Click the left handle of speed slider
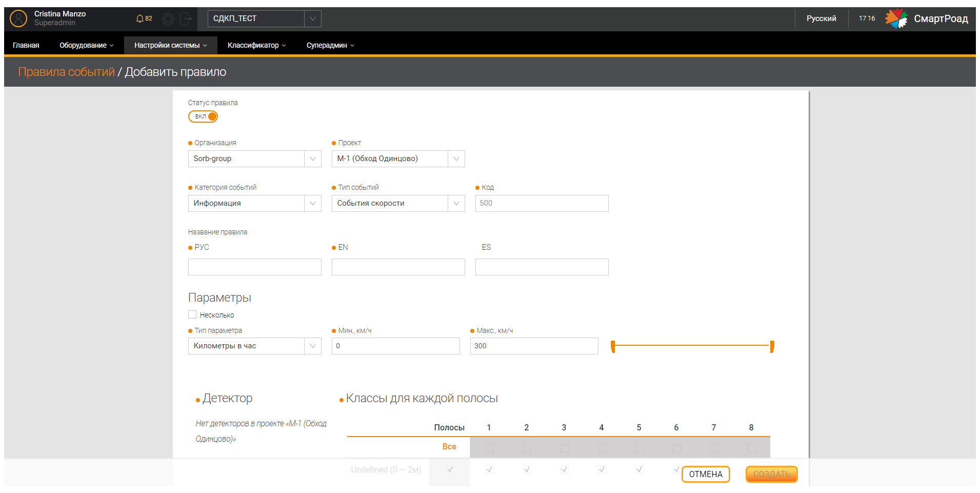 pyautogui.click(x=613, y=346)
